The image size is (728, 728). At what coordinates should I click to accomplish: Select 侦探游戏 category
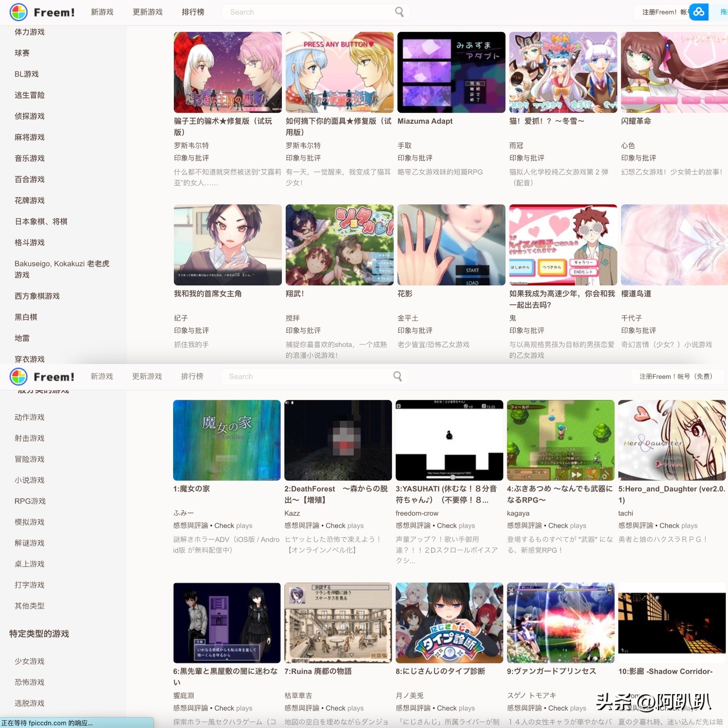point(30,116)
